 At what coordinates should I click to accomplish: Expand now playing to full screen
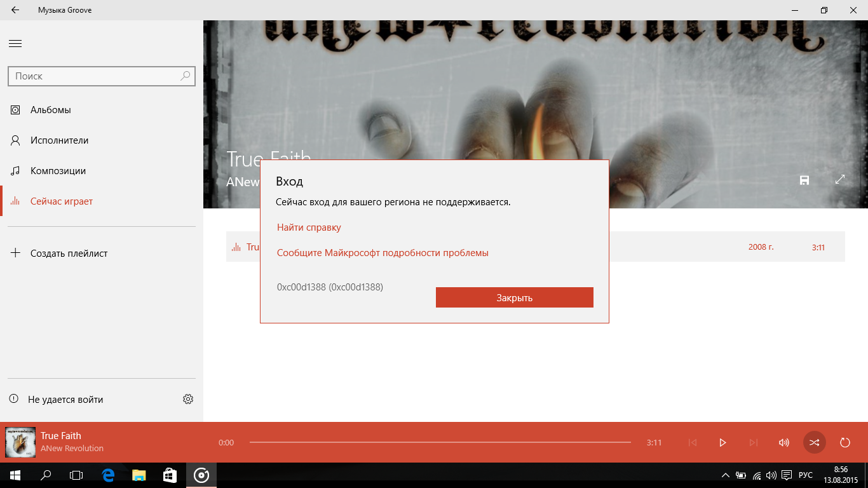click(840, 180)
